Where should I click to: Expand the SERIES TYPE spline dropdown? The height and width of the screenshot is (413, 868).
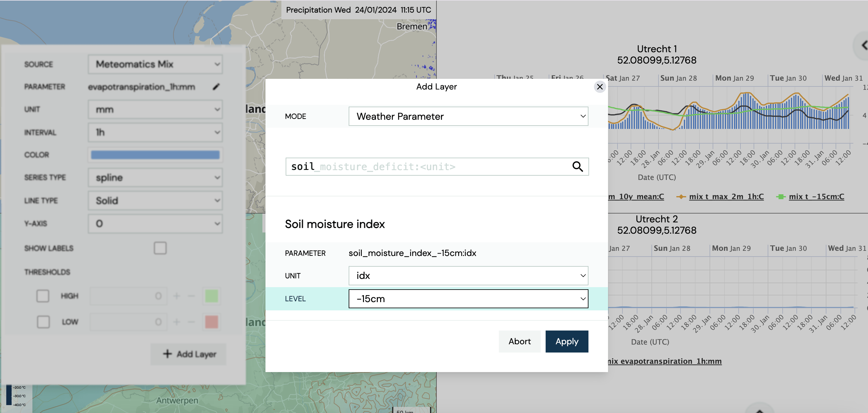155,177
